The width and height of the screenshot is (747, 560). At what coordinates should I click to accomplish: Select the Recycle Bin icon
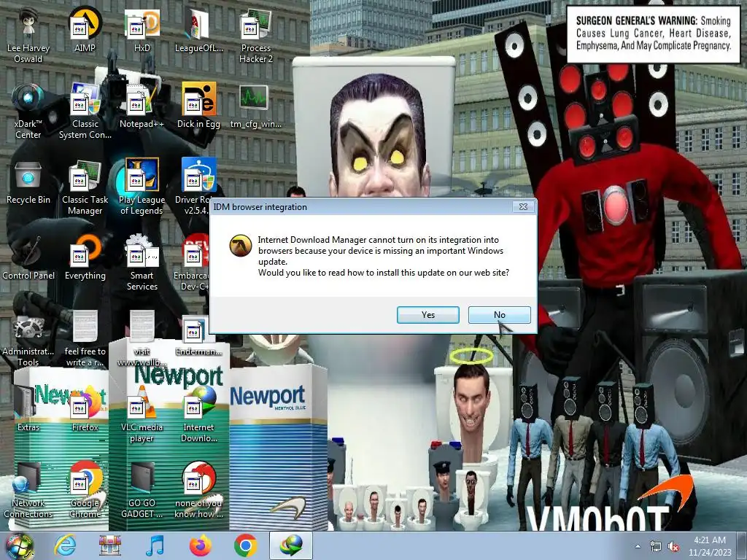28,182
